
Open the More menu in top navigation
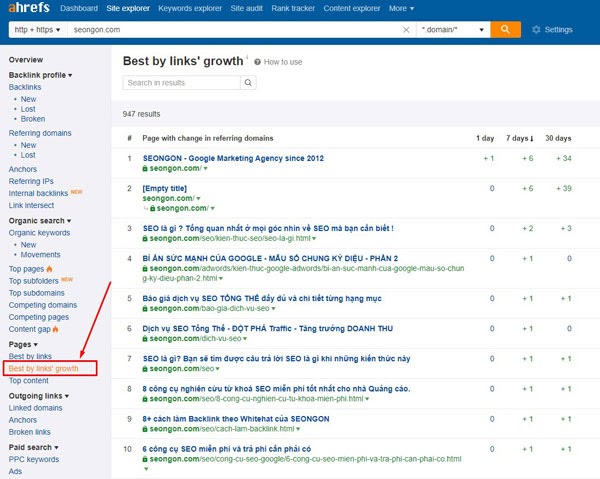(x=401, y=8)
